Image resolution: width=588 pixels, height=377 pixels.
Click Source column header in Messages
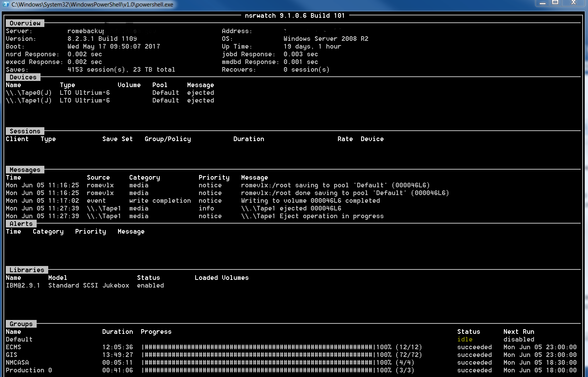pyautogui.click(x=98, y=177)
